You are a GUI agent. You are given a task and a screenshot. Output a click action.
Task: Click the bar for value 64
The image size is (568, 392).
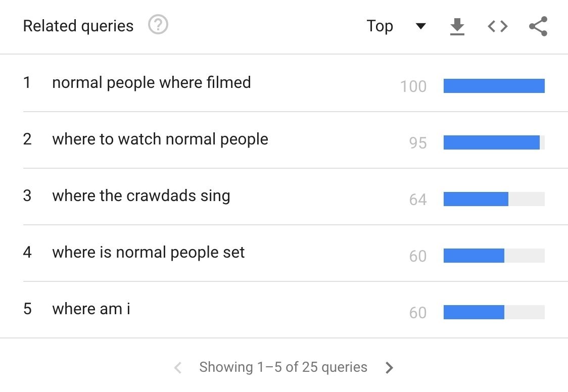click(x=476, y=199)
